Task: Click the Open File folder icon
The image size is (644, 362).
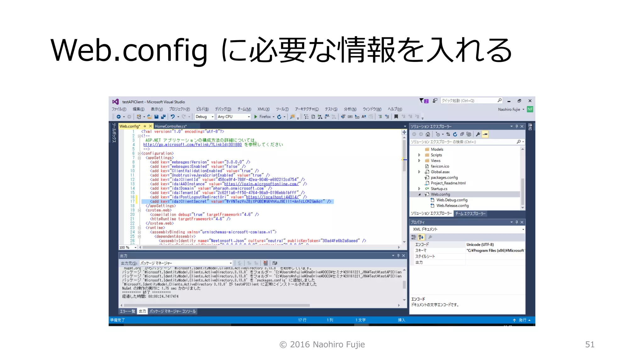Action: (x=149, y=117)
